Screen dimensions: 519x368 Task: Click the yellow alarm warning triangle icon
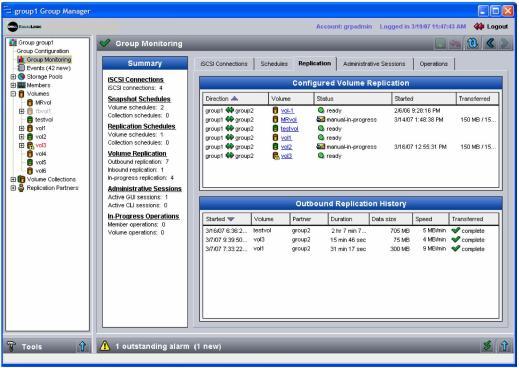click(105, 346)
